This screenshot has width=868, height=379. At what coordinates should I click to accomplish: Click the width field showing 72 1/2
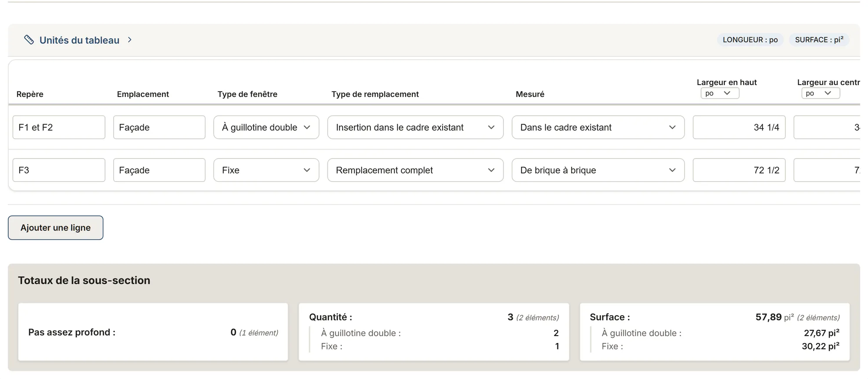click(739, 170)
